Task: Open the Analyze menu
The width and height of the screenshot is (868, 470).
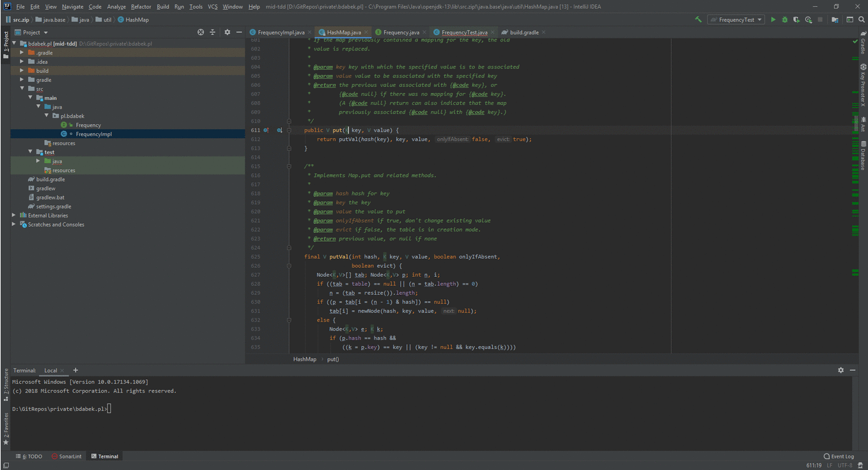Action: click(116, 6)
